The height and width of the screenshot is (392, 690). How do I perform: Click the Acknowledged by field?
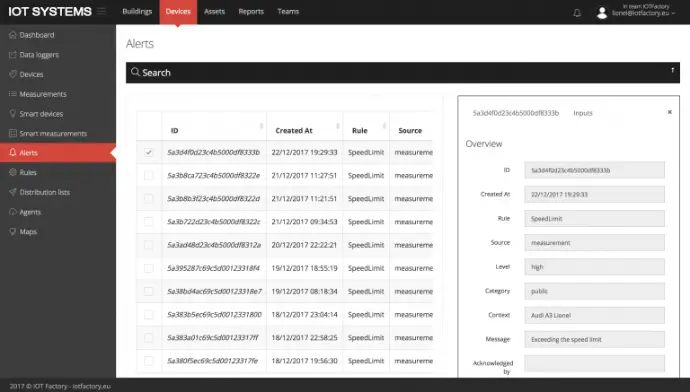[x=594, y=363]
